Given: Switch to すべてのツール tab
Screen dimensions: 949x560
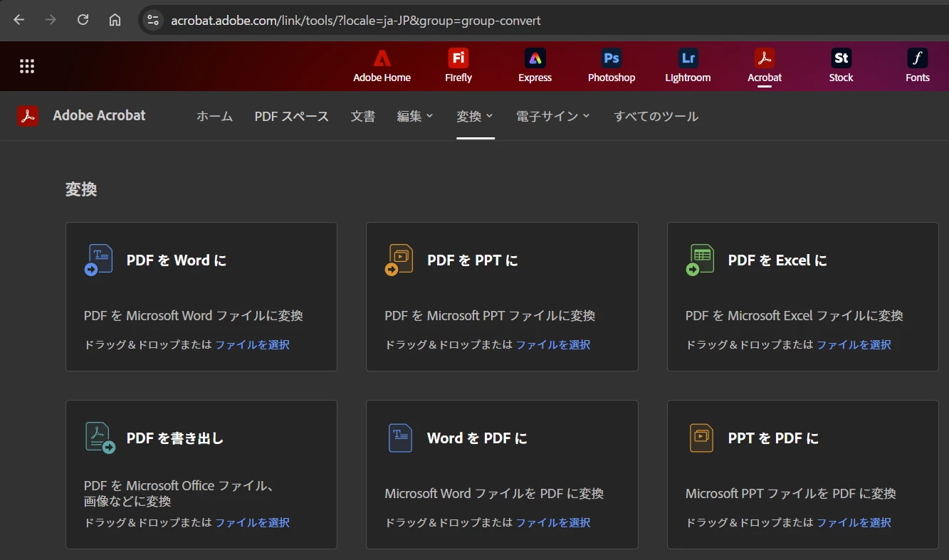Looking at the screenshot, I should tap(656, 116).
